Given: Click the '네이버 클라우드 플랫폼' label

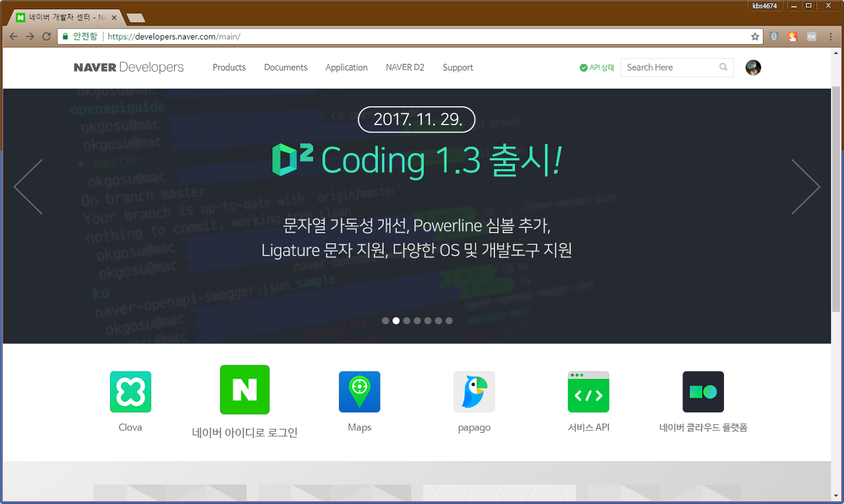Looking at the screenshot, I should click(x=703, y=428).
